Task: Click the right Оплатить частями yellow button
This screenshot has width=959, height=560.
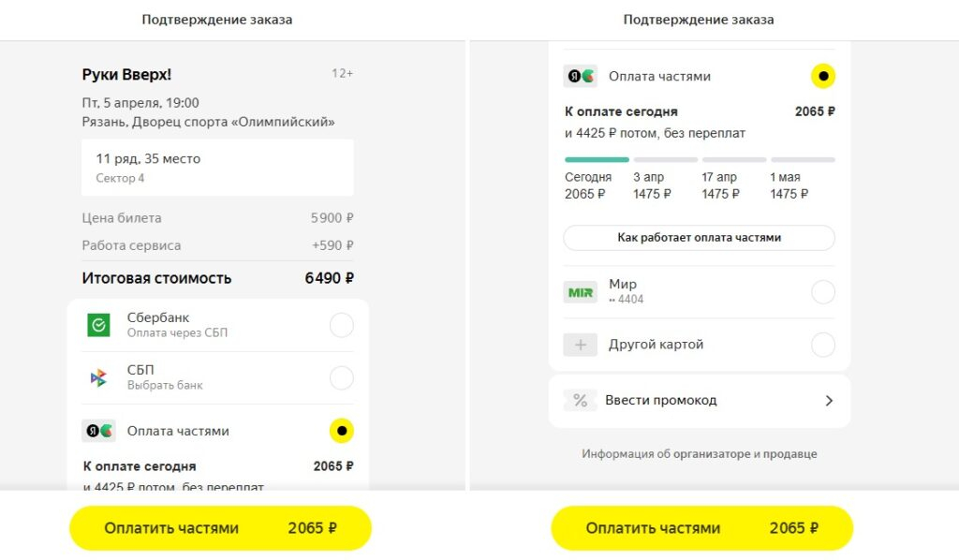Action: point(701,528)
